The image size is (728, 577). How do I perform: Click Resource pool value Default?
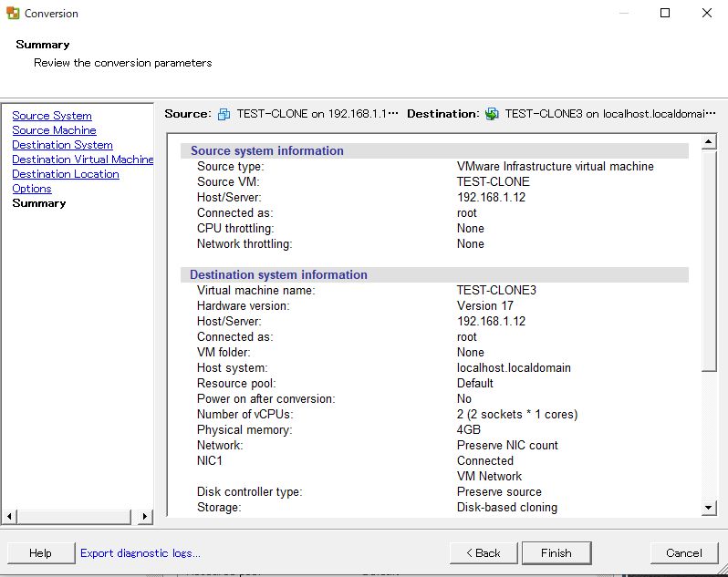coord(475,383)
